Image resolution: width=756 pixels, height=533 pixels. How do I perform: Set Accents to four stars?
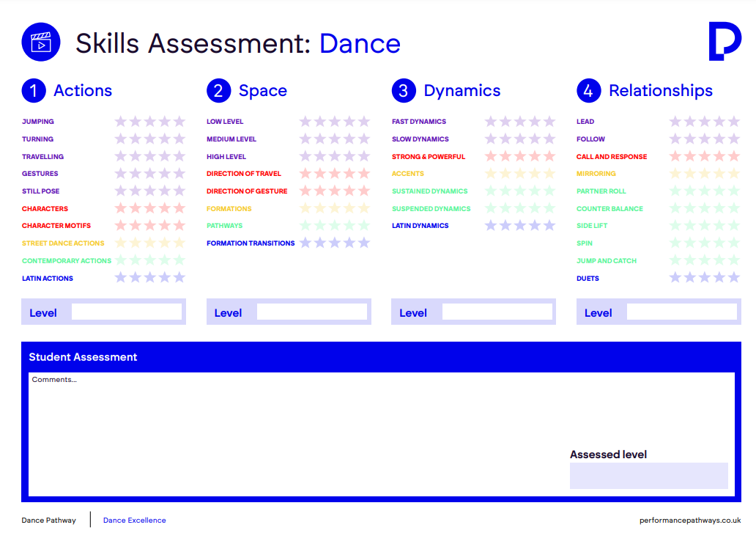tap(535, 173)
